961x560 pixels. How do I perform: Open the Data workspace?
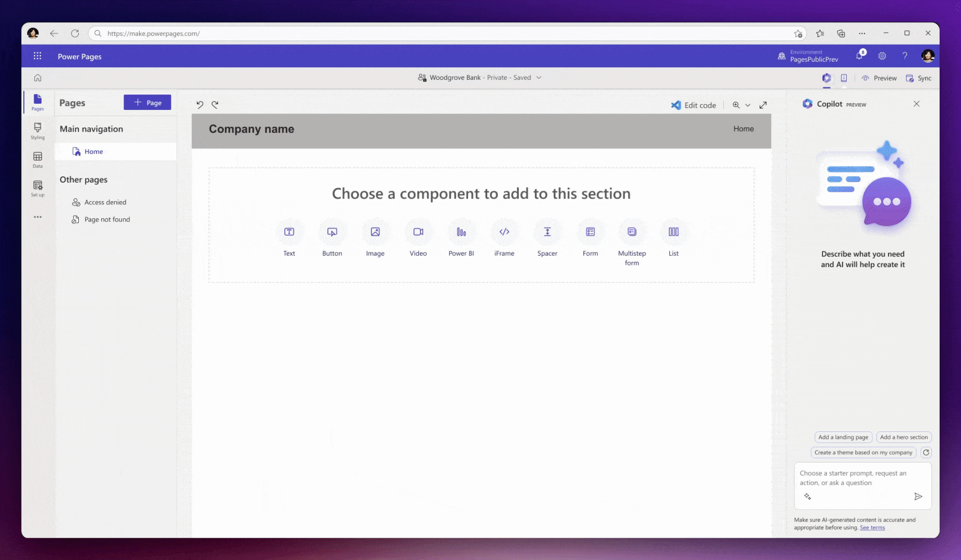(37, 159)
